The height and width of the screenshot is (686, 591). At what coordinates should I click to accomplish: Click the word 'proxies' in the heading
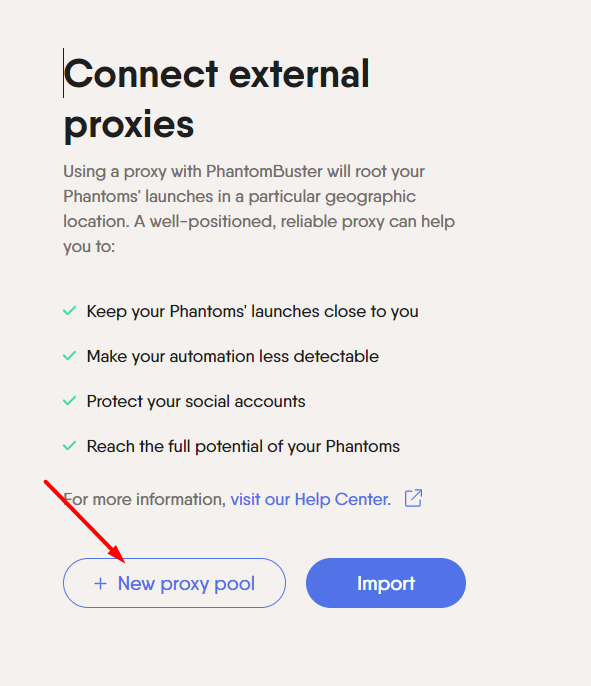129,124
